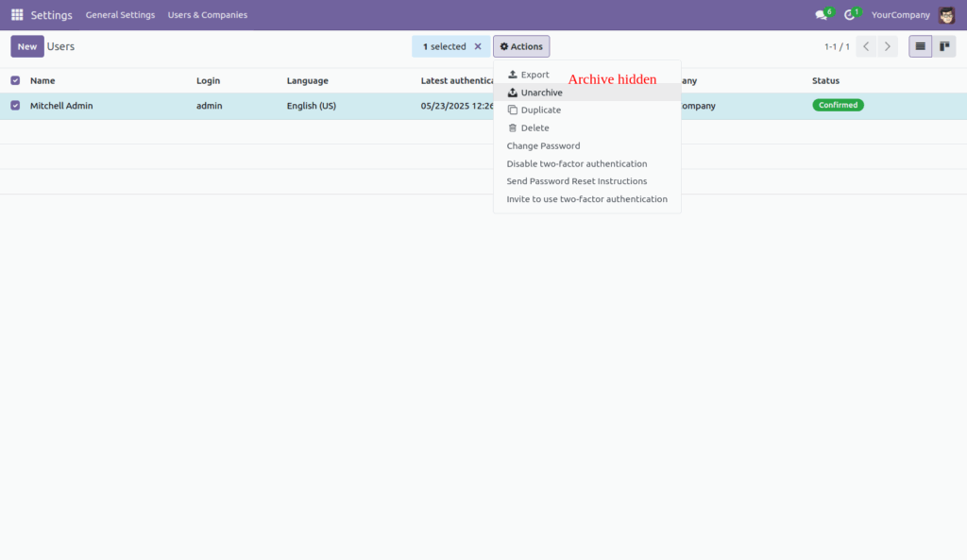Click next page arrow in pager
The width and height of the screenshot is (967, 560).
point(887,45)
